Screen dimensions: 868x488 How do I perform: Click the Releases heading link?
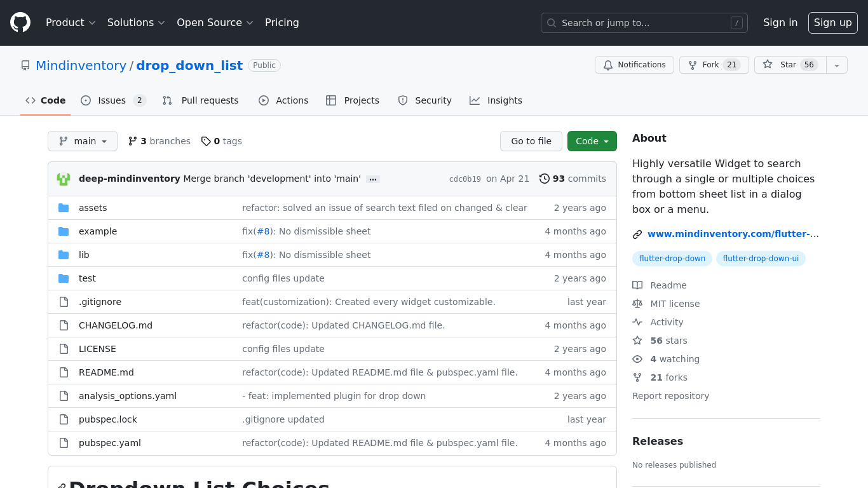pyautogui.click(x=658, y=441)
